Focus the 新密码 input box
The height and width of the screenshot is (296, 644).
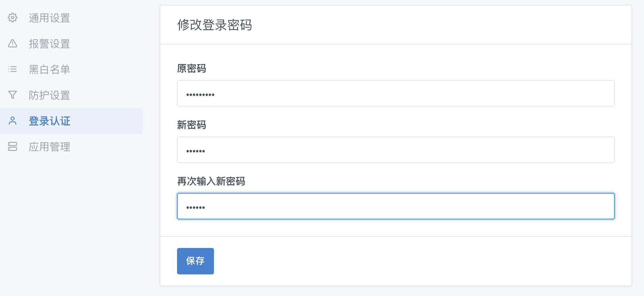point(396,150)
